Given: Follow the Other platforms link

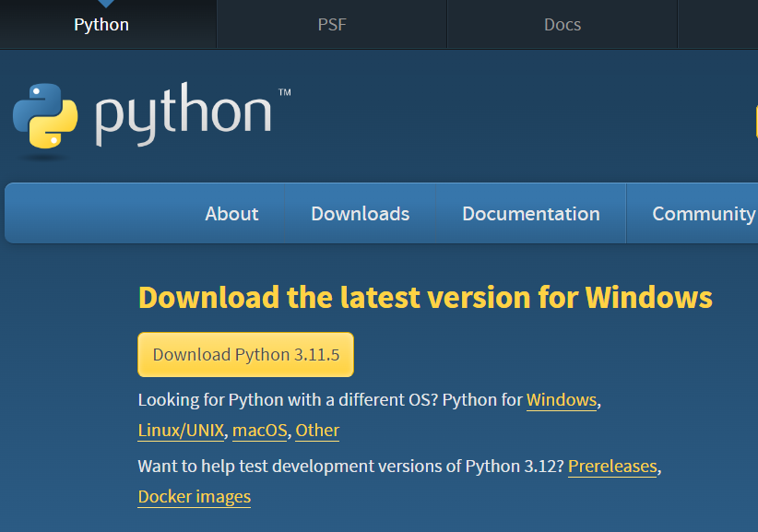Looking at the screenshot, I should 317,431.
